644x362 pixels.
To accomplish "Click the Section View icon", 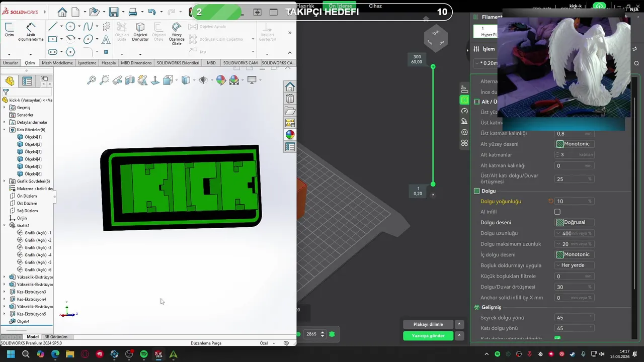I will [130, 80].
